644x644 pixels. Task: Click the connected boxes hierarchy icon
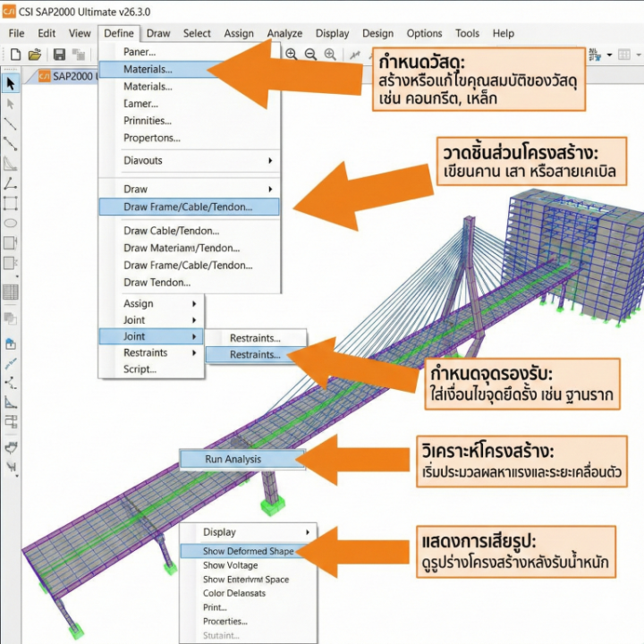pos(11,421)
